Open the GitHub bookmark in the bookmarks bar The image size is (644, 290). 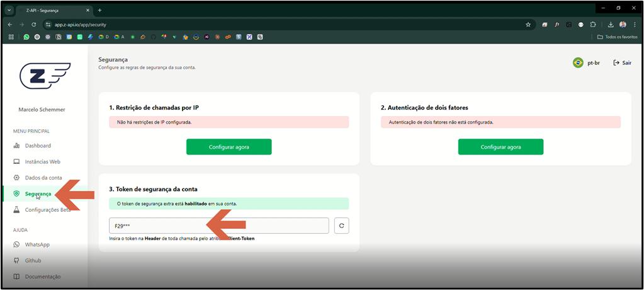[x=153, y=37]
